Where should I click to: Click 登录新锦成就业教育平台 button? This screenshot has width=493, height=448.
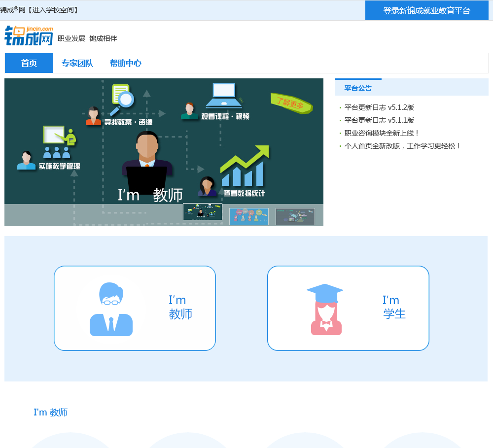tap(426, 10)
